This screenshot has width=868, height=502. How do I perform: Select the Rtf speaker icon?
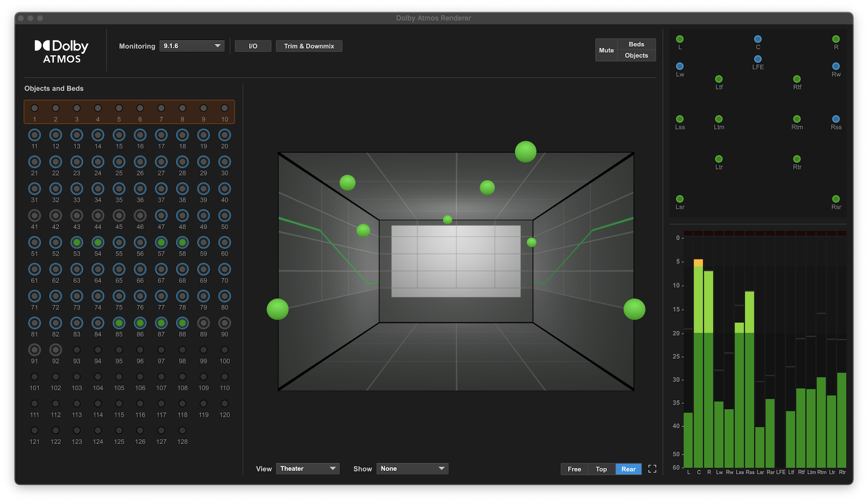pos(797,78)
